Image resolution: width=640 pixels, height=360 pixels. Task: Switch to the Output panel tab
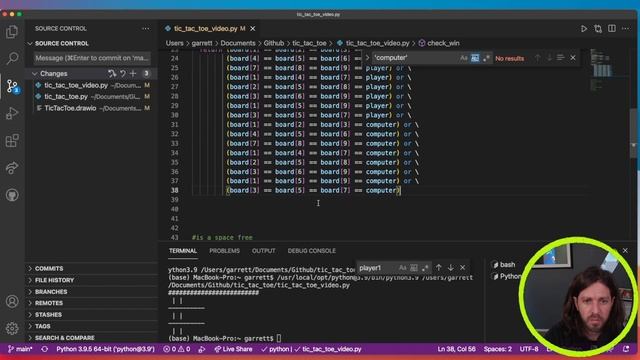263,251
